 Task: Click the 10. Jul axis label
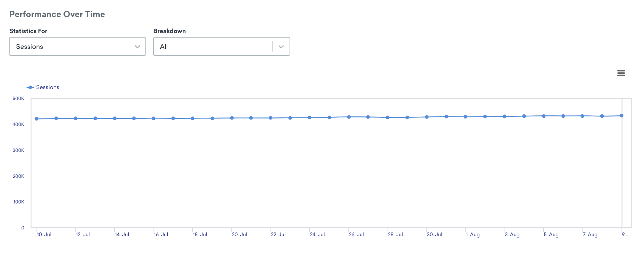point(44,235)
